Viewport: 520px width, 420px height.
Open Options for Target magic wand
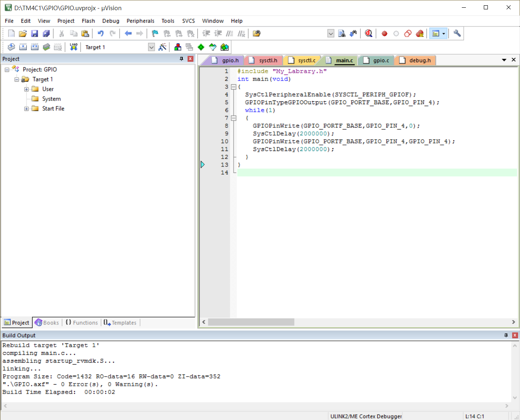pos(162,47)
